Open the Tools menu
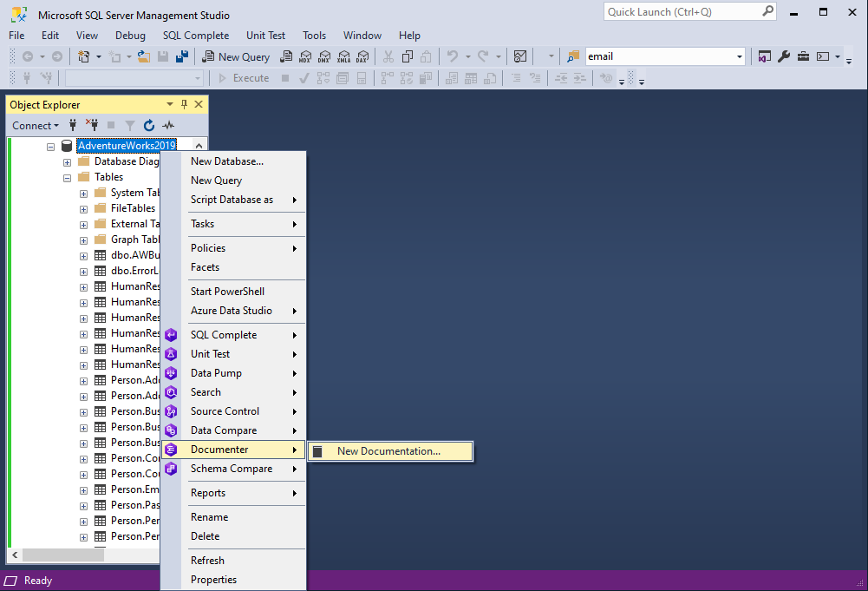The height and width of the screenshot is (591, 868). (x=315, y=36)
